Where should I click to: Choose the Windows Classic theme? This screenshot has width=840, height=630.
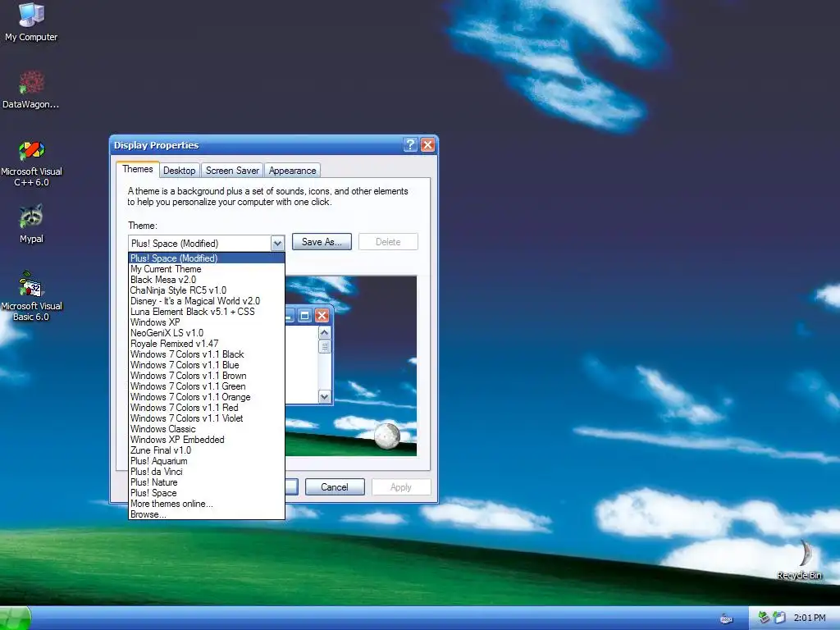(x=206, y=429)
